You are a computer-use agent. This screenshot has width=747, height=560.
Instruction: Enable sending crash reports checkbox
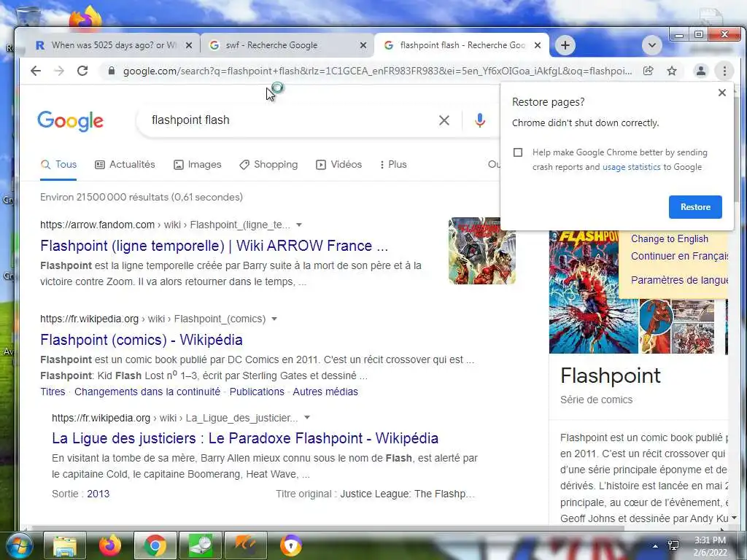pos(518,152)
